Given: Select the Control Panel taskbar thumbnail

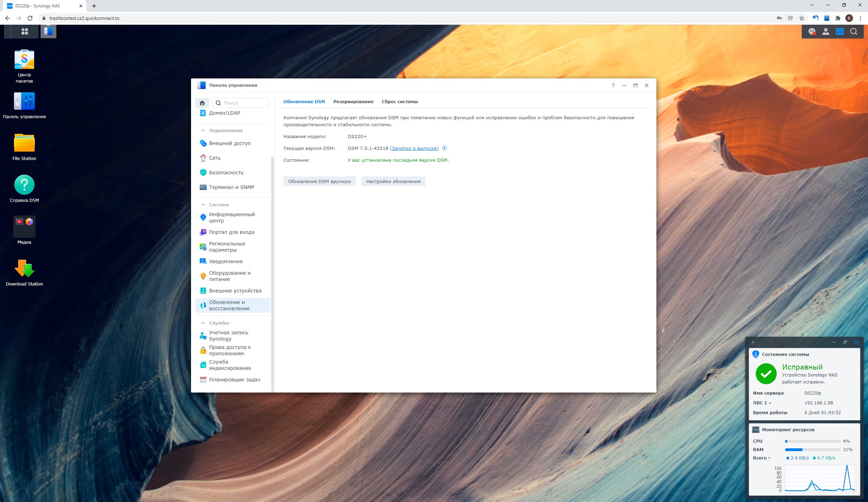Looking at the screenshot, I should pos(48,31).
